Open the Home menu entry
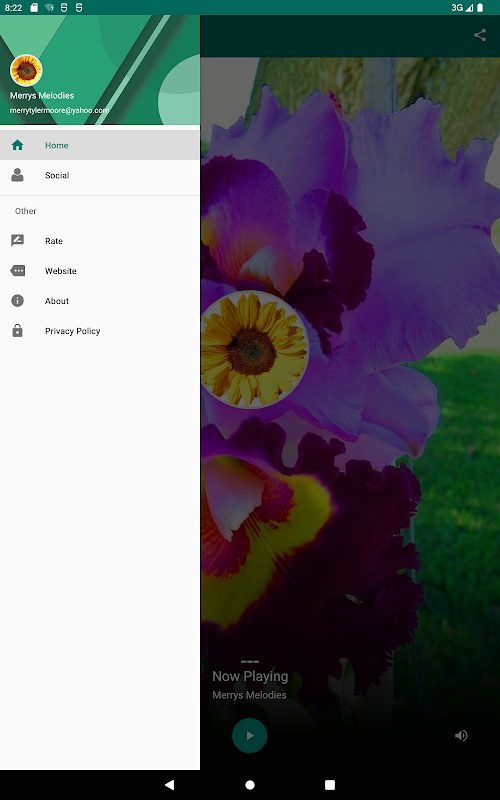Viewport: 500px width, 800px height. tap(100, 145)
